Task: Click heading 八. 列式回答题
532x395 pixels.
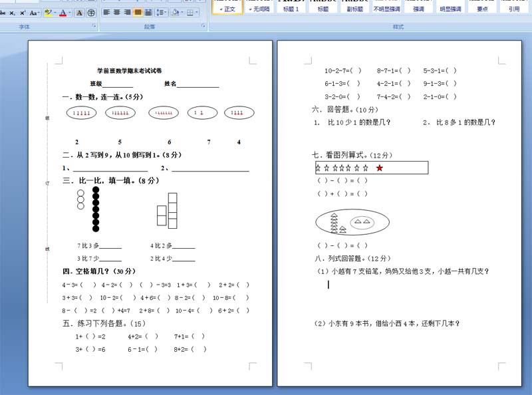Action: click(353, 258)
